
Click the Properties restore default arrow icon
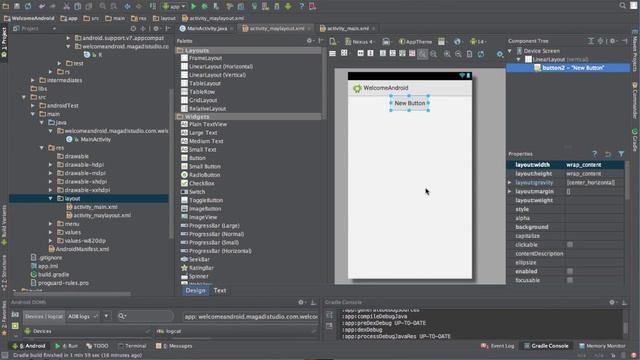pos(608,154)
